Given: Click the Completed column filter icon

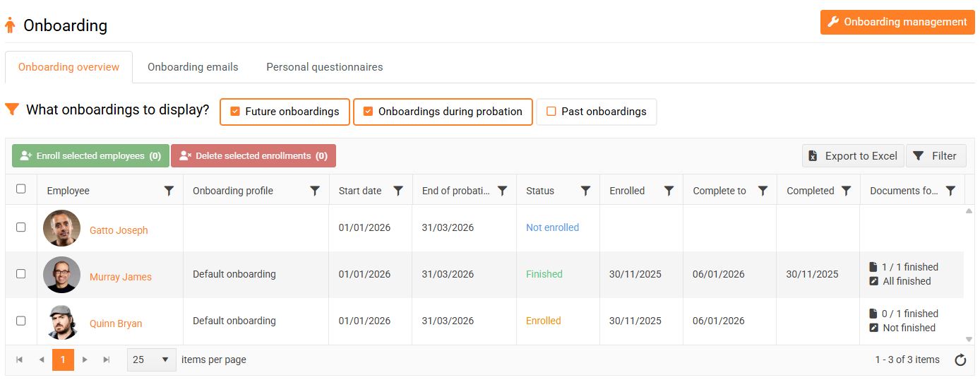Looking at the screenshot, I should pyautogui.click(x=846, y=191).
